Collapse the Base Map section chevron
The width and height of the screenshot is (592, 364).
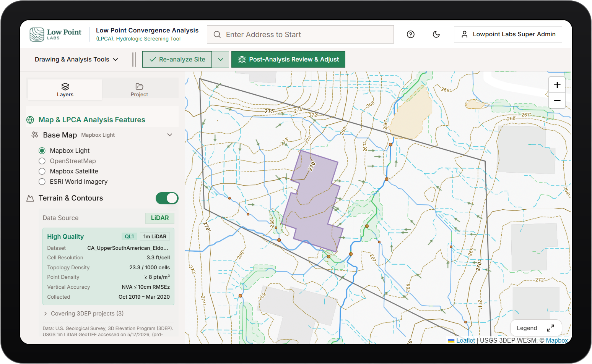coord(170,135)
